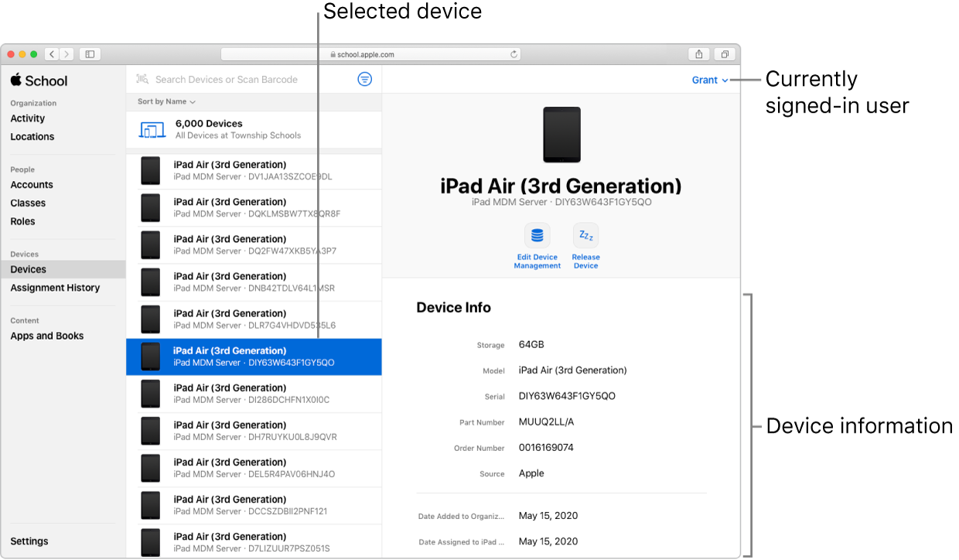The height and width of the screenshot is (560, 959).
Task: Open Activity in the sidebar
Action: [28, 118]
